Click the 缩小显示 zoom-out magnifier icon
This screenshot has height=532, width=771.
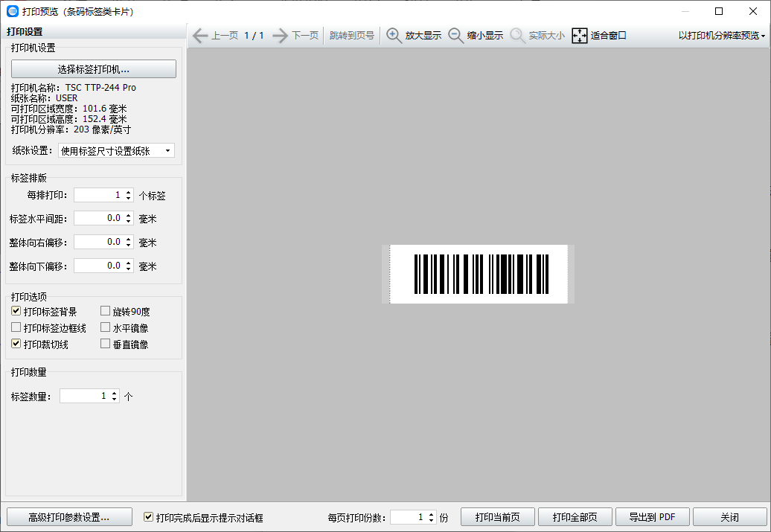click(455, 36)
